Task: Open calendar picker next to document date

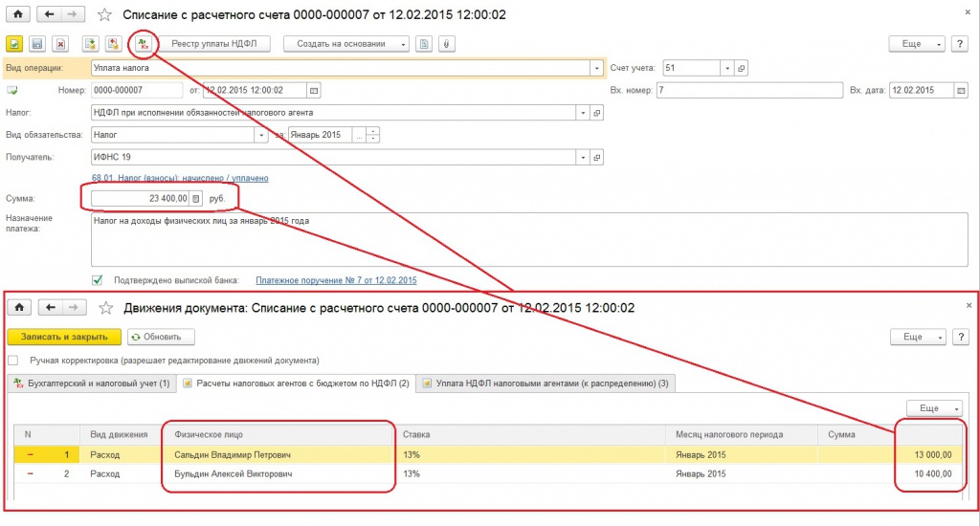Action: (314, 91)
